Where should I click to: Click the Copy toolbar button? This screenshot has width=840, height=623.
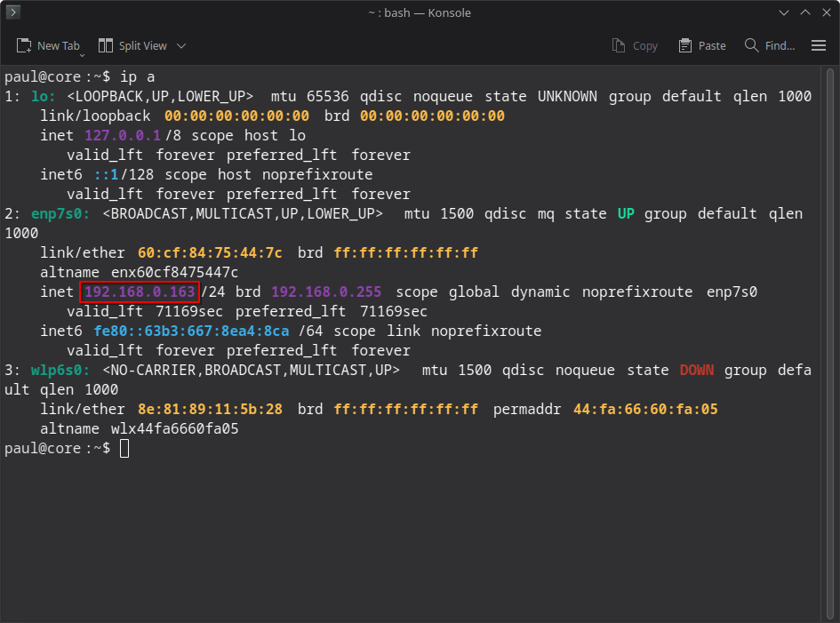[635, 46]
